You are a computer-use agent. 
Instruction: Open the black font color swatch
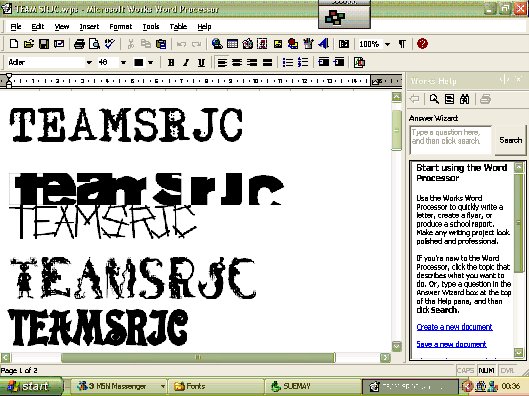point(139,62)
